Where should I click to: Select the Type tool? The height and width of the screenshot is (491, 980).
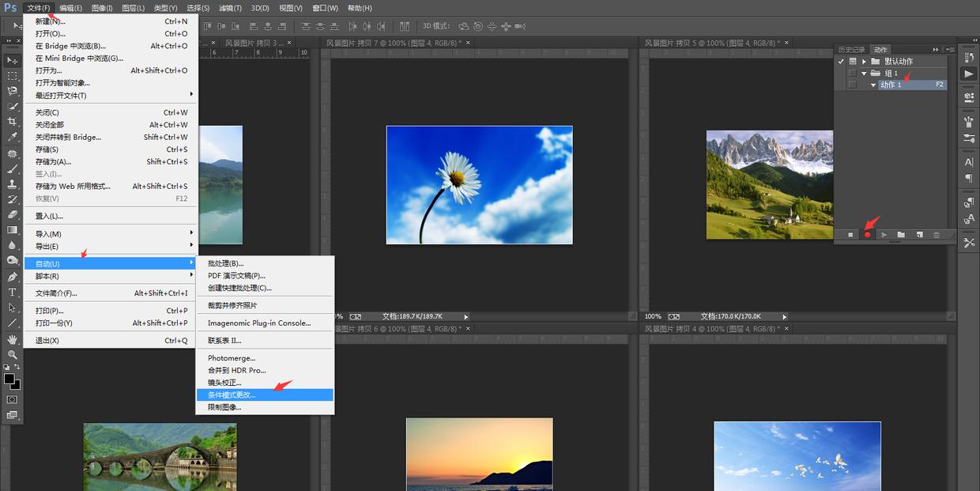12,292
